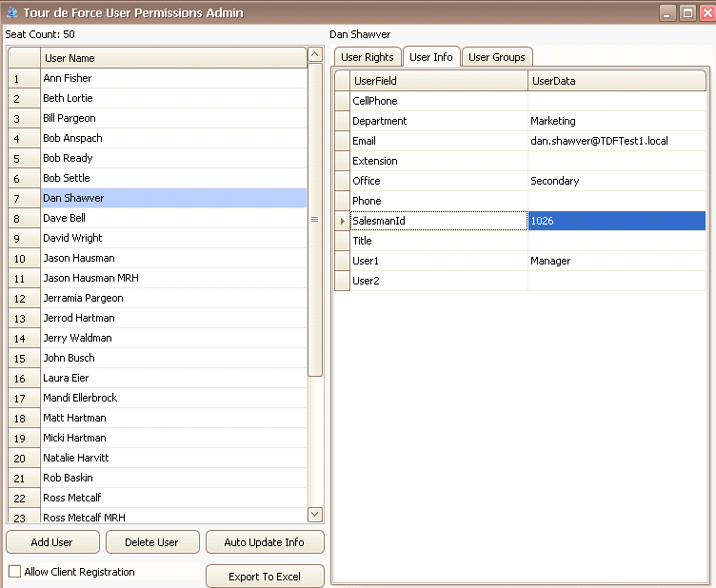
Task: Select user Bob Settle
Action: click(x=173, y=178)
